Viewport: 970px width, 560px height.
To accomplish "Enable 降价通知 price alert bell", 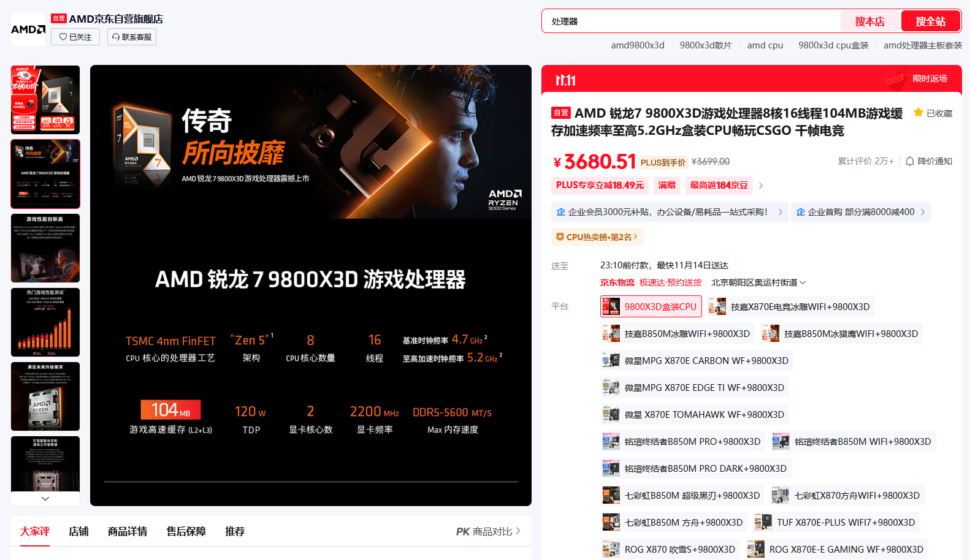I will (928, 161).
